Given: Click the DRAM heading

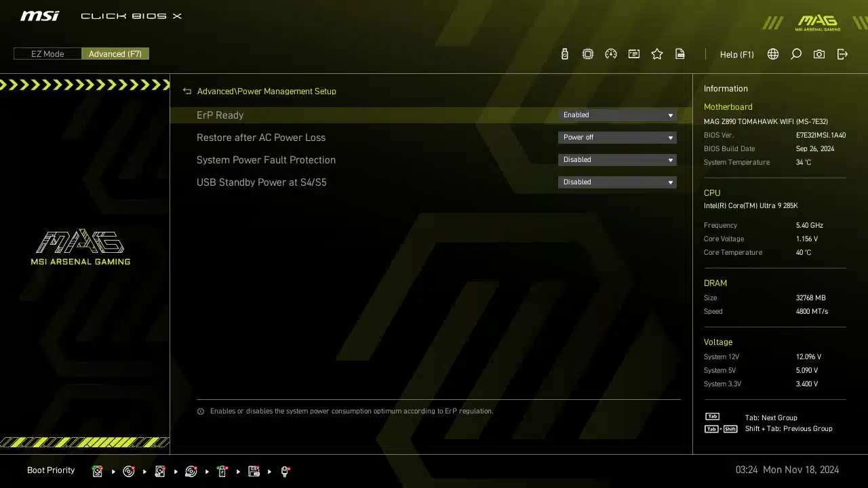Looking at the screenshot, I should (x=715, y=283).
